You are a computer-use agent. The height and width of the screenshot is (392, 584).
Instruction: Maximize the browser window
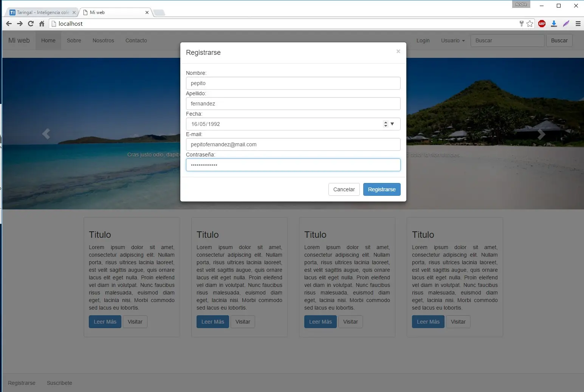coord(559,6)
